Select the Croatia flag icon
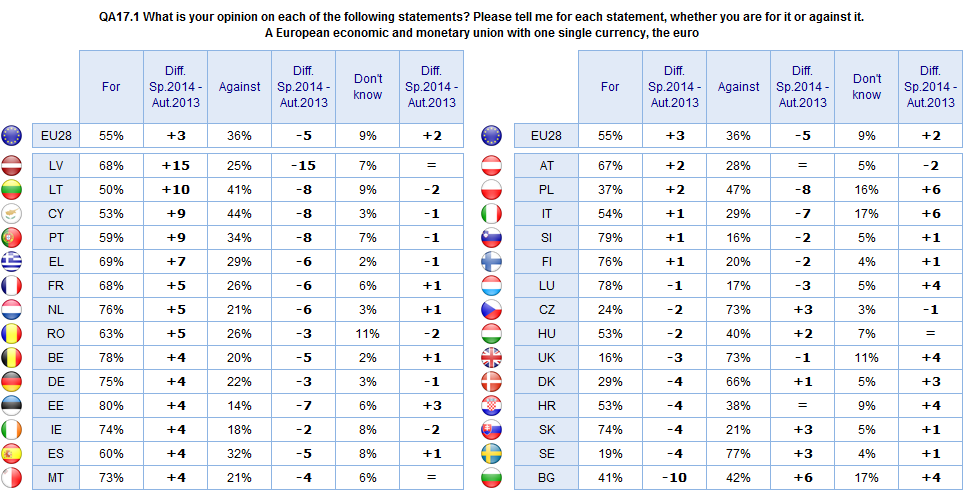963x490 pixels. (491, 405)
